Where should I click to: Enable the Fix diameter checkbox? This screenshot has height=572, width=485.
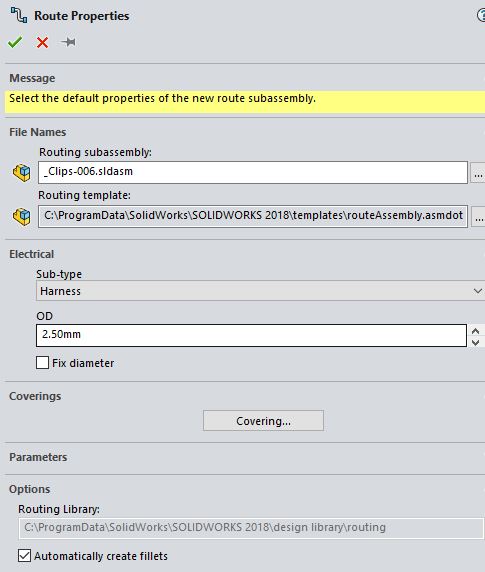pos(42,363)
